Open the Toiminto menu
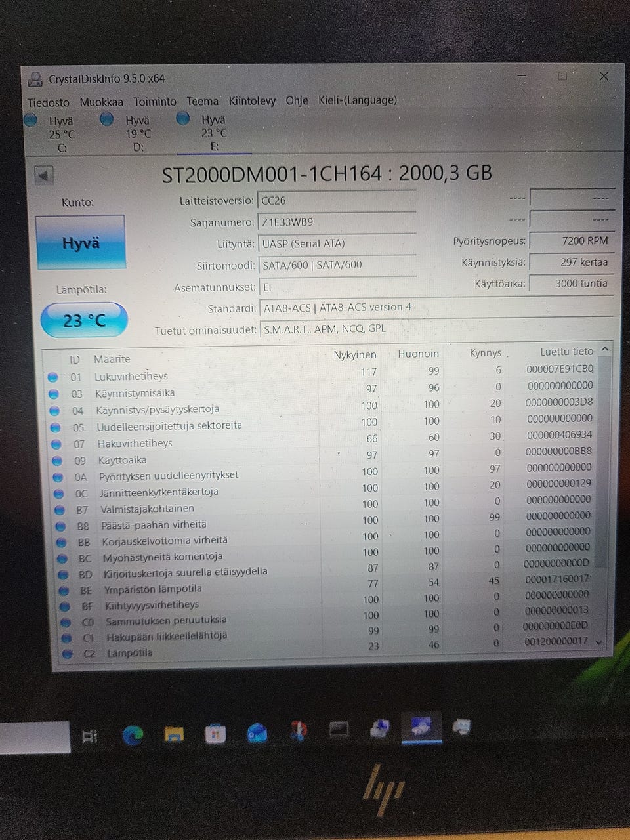This screenshot has width=630, height=840. [155, 102]
